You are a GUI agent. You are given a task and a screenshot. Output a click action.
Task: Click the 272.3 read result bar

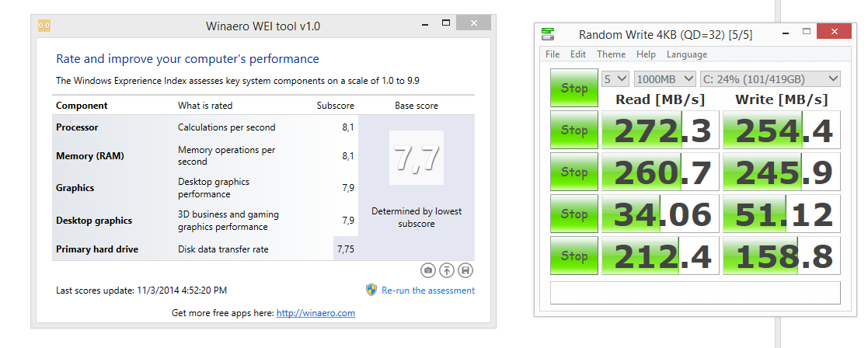[661, 130]
